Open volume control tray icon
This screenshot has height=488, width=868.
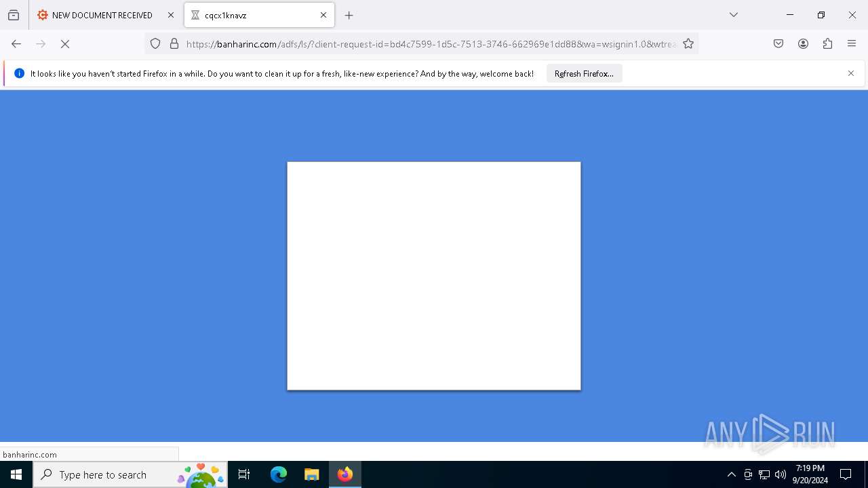(781, 474)
